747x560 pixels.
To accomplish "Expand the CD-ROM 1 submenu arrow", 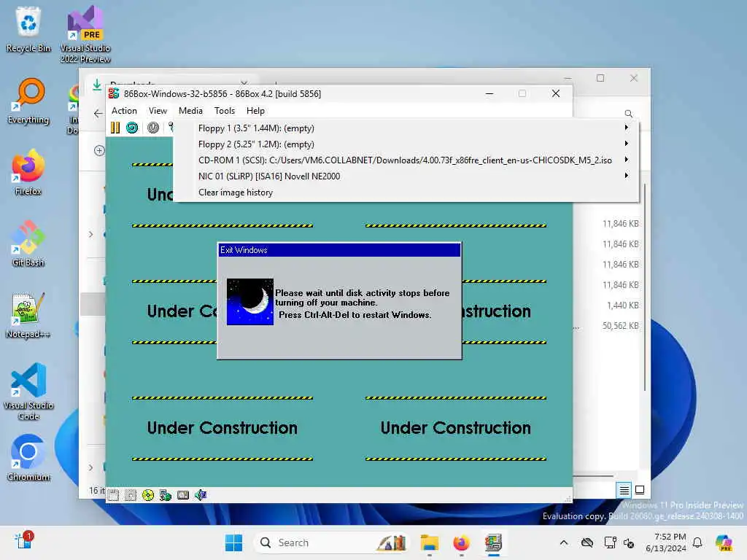I will 627,160.
